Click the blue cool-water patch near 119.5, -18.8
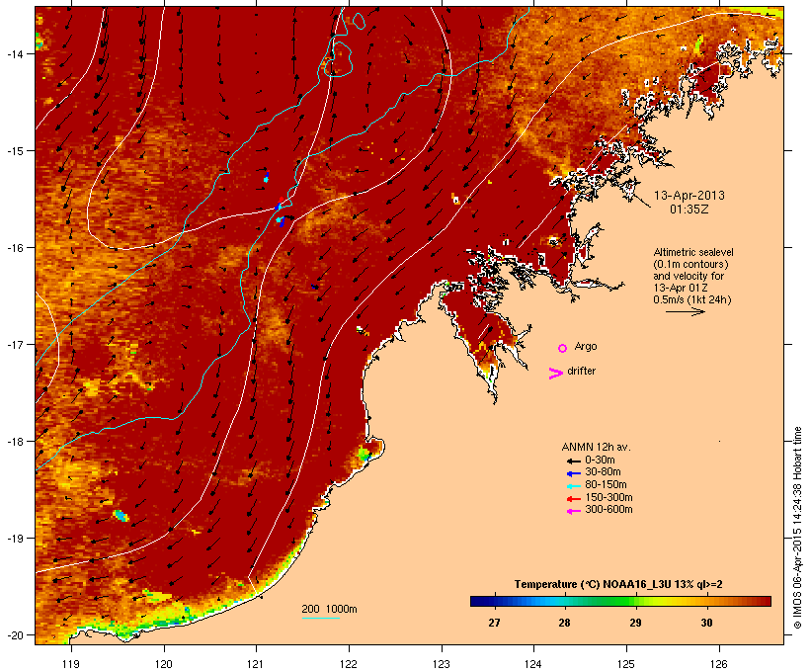This screenshot has height=672, width=810. [121, 516]
